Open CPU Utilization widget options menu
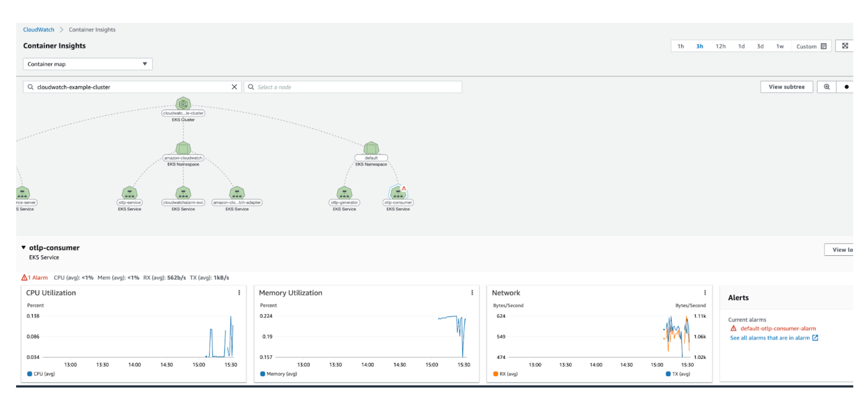Screen dimensions: 868x417 pos(239,292)
